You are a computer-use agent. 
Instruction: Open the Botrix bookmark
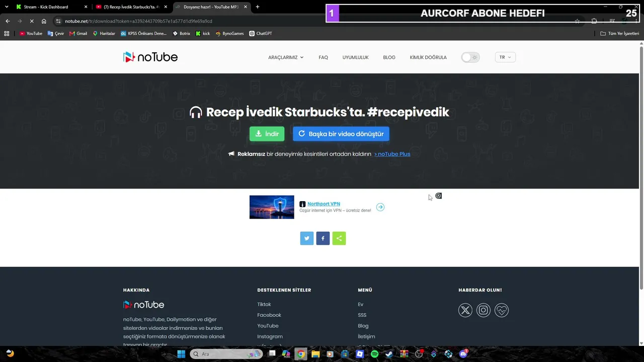[181, 34]
